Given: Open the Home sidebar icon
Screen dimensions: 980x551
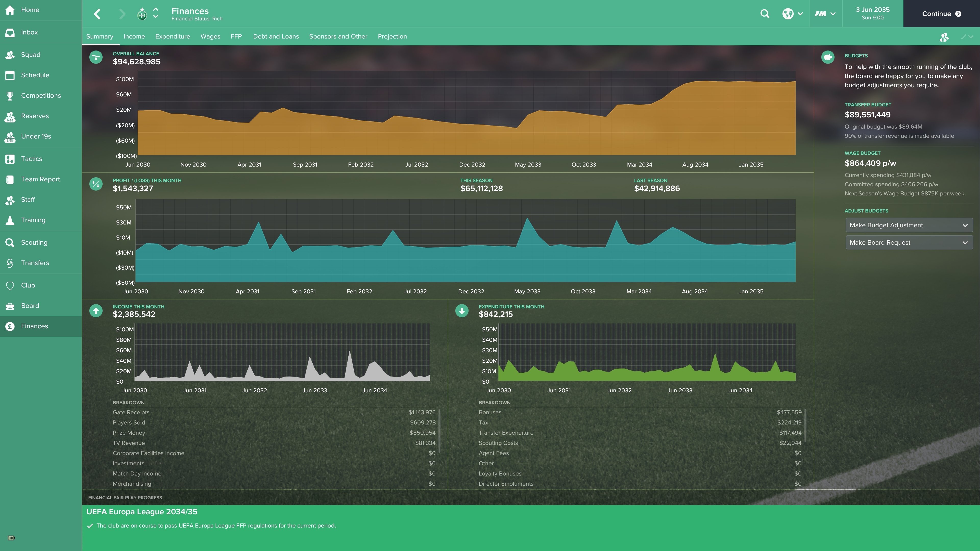Looking at the screenshot, I should click(10, 10).
